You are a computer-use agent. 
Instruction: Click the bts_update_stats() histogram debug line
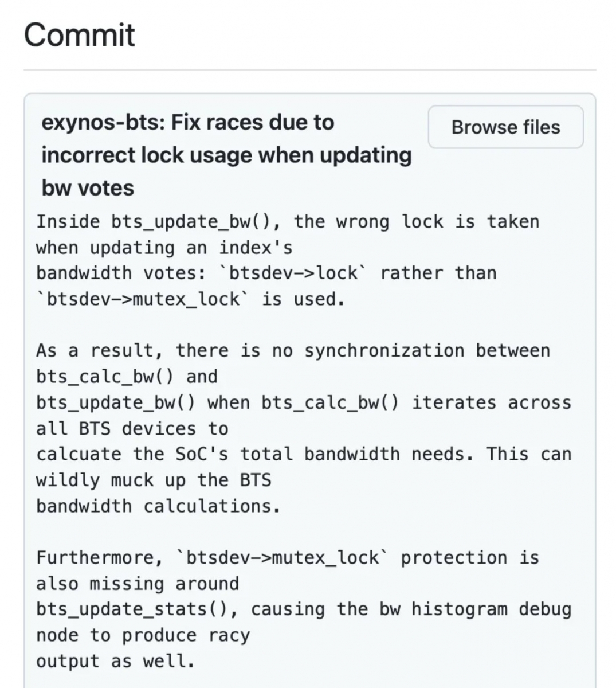point(304,609)
